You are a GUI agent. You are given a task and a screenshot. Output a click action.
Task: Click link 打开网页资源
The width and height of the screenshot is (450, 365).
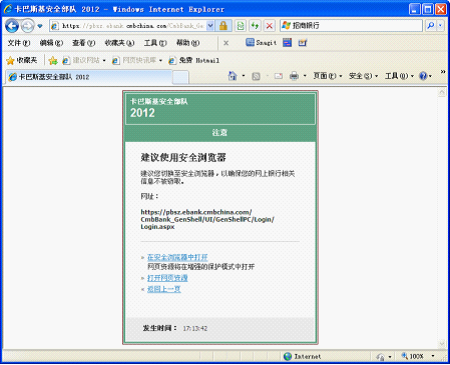point(167,278)
